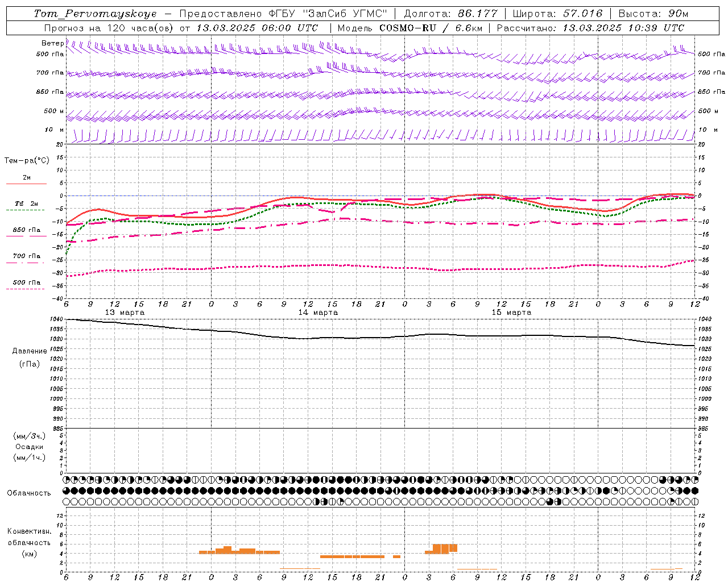
Task: Click the 'Рассчитано: 13.03.2025 10:39 UTC' timestamp
Action: click(x=591, y=28)
